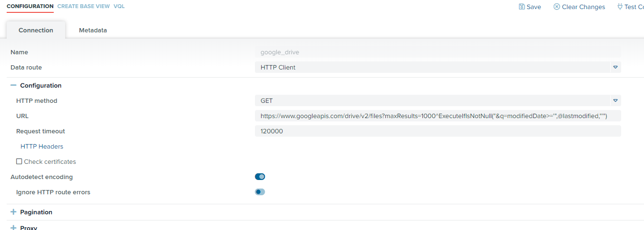Image resolution: width=644 pixels, height=230 pixels.
Task: Expand the Proxy section
Action: 13,228
